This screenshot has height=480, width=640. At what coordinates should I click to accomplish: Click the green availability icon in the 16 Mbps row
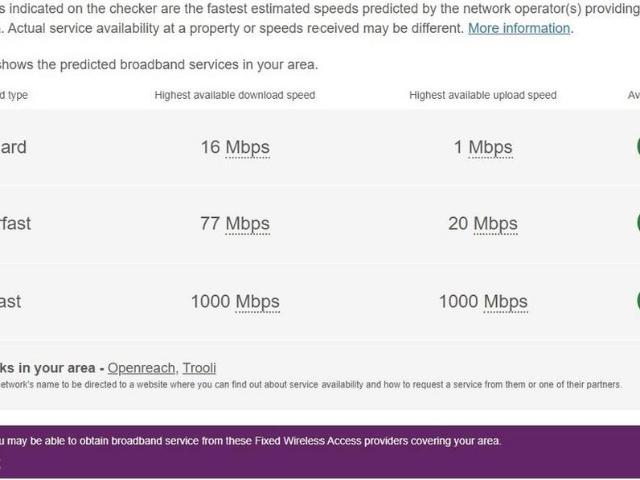pyautogui.click(x=637, y=146)
